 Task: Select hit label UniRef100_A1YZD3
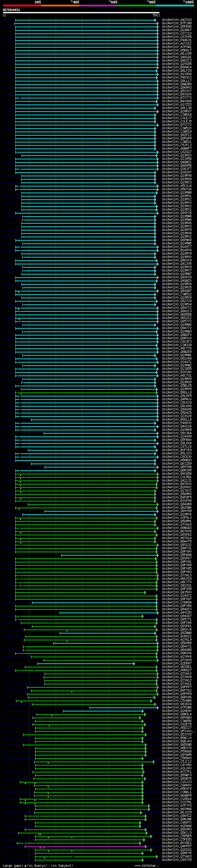(x=177, y=104)
